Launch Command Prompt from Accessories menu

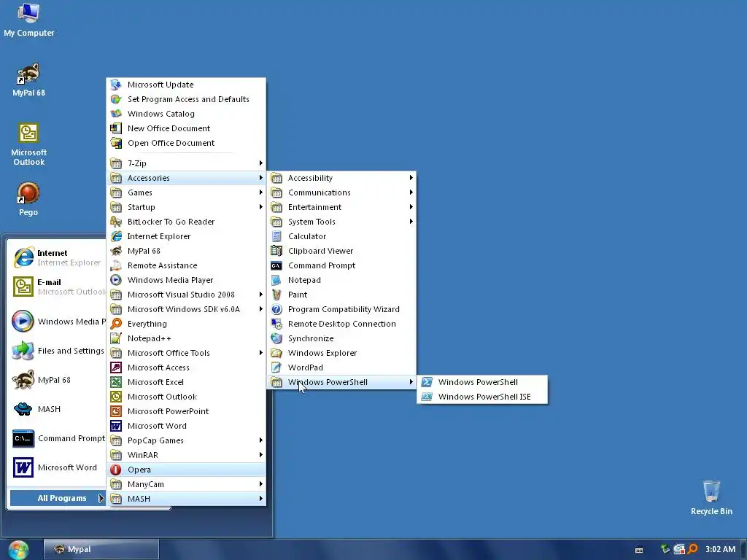pos(341,265)
